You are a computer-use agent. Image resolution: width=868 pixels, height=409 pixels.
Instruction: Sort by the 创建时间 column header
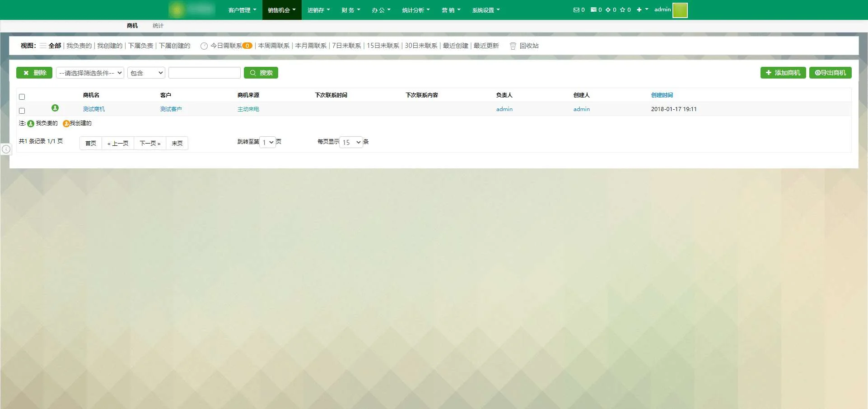[x=662, y=95]
